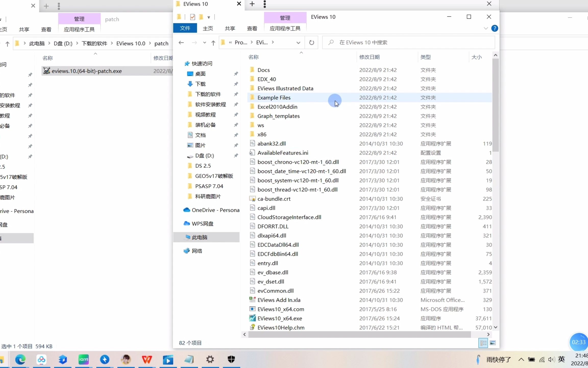
Task: Click 下载的软件 breadcrumb in patch window
Action: tap(94, 43)
